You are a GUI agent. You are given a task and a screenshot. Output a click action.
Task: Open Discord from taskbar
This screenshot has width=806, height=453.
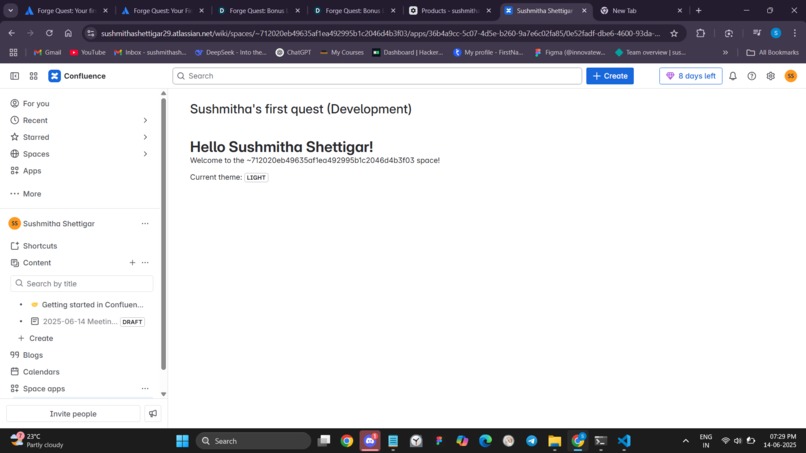coord(370,441)
